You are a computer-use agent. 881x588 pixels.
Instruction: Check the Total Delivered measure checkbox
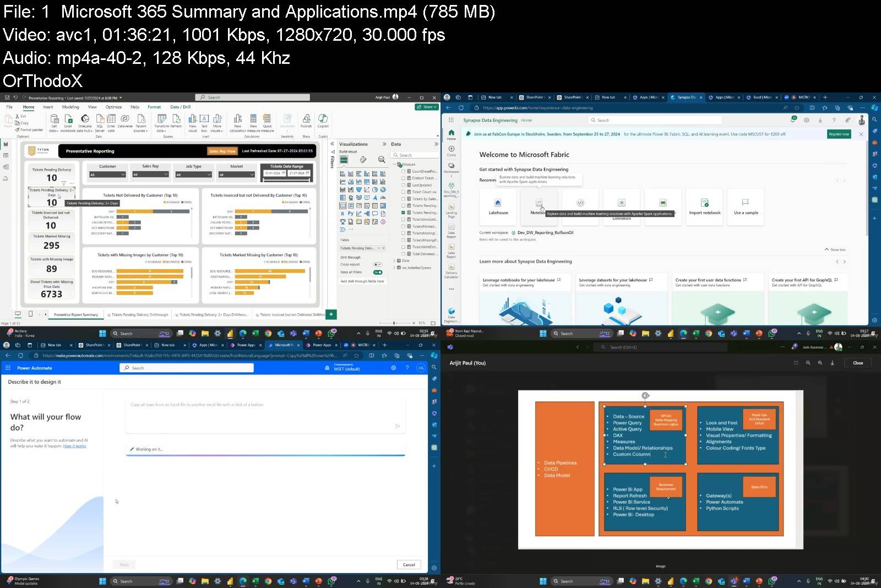[x=403, y=254]
